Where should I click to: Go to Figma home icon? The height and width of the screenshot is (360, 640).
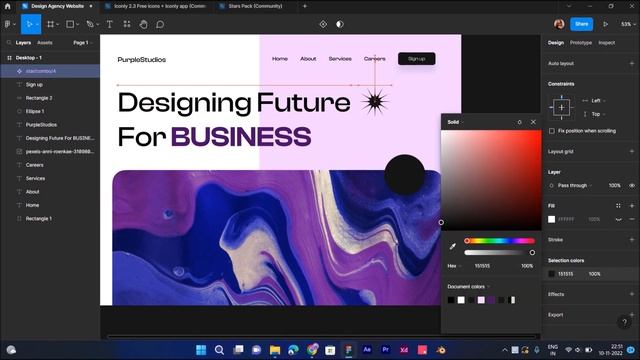click(7, 6)
